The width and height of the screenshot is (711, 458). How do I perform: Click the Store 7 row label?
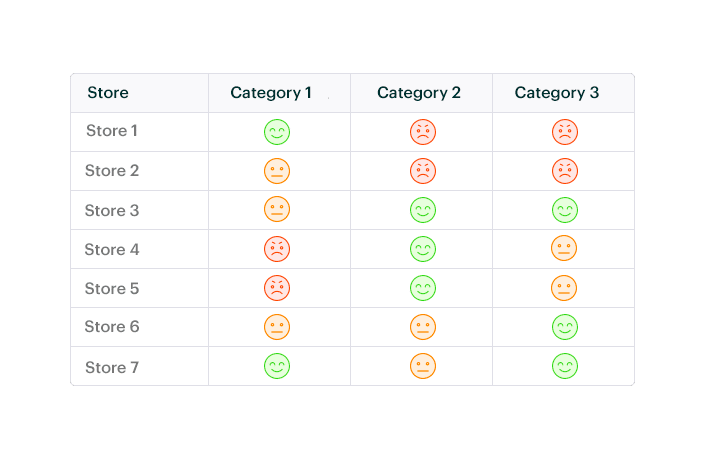[x=112, y=367]
